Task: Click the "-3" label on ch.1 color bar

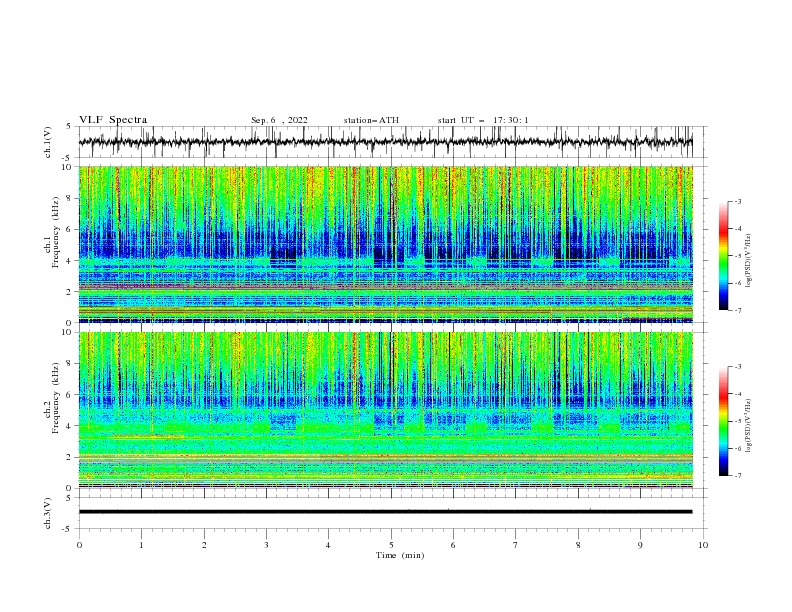Action: tap(737, 201)
